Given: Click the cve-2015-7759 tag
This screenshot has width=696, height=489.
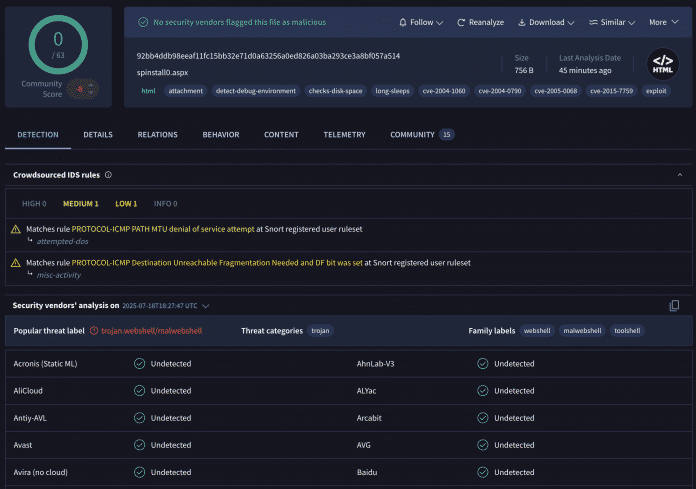Looking at the screenshot, I should pyautogui.click(x=612, y=91).
